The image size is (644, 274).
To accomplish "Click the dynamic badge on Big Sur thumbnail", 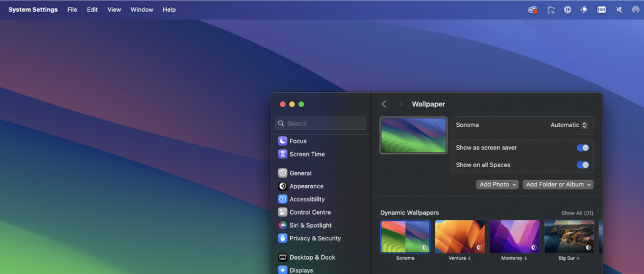I will coord(588,247).
